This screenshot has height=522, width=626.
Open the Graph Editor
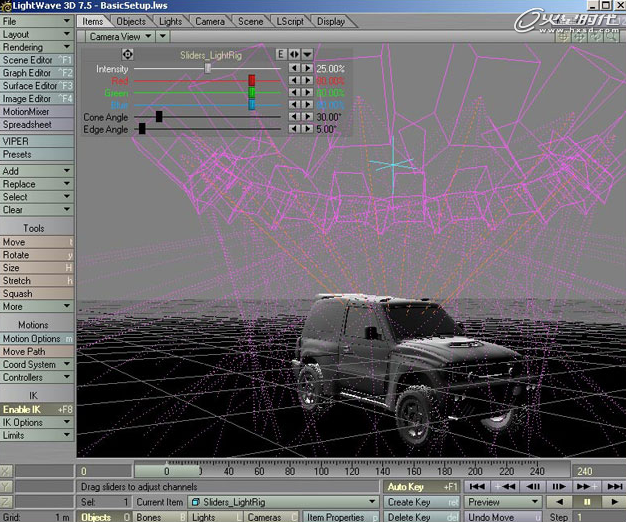(37, 73)
